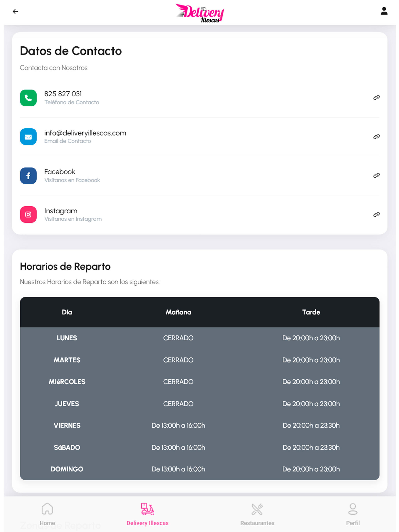Click the 'Día' column header
This screenshot has height=532, width=399.
(x=67, y=312)
